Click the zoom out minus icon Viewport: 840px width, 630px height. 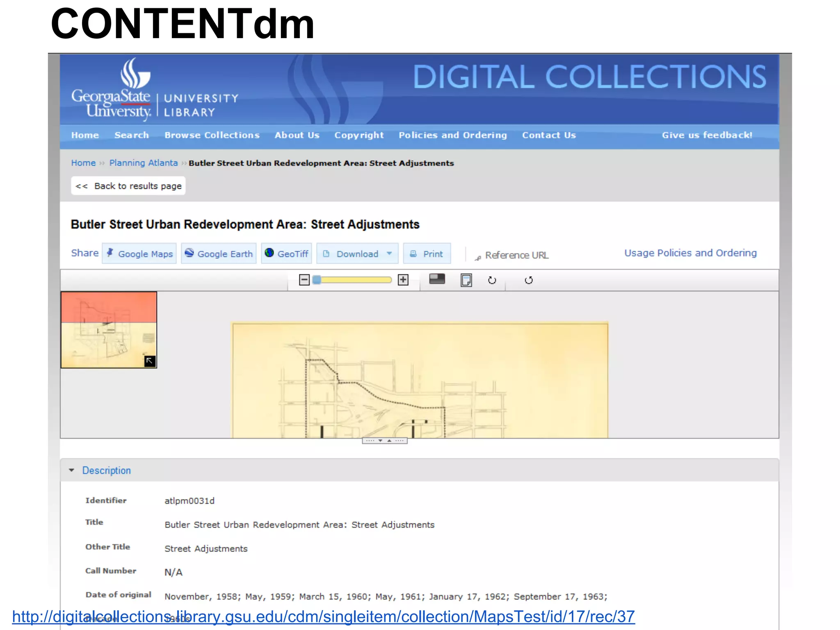304,280
